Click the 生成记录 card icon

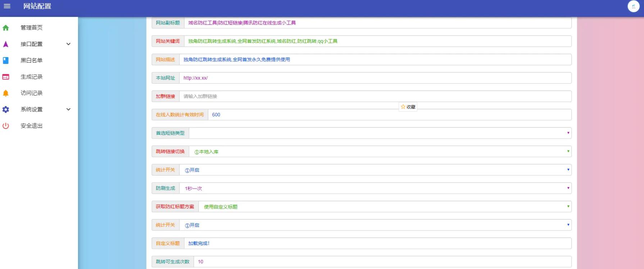click(6, 77)
